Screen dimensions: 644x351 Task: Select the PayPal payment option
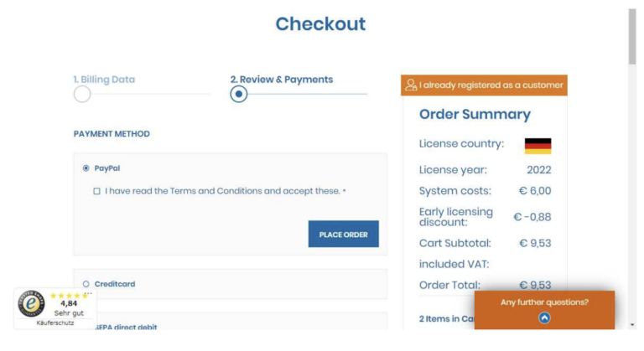[x=86, y=168]
